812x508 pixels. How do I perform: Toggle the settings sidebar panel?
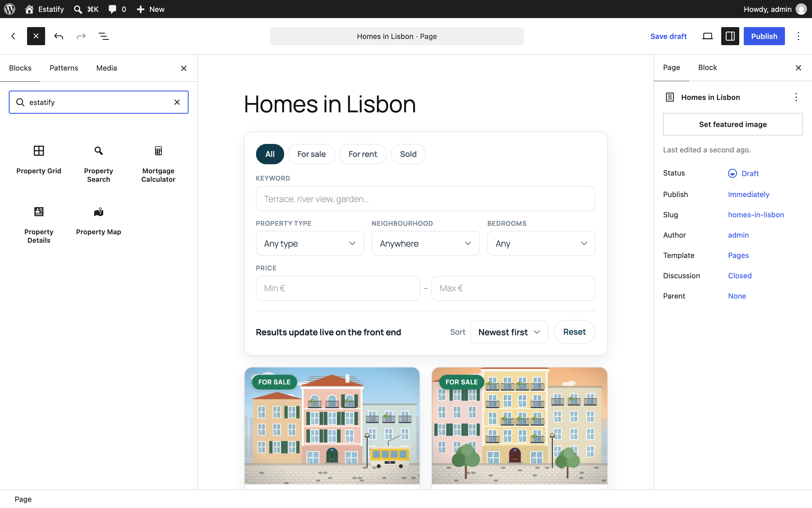tap(730, 36)
